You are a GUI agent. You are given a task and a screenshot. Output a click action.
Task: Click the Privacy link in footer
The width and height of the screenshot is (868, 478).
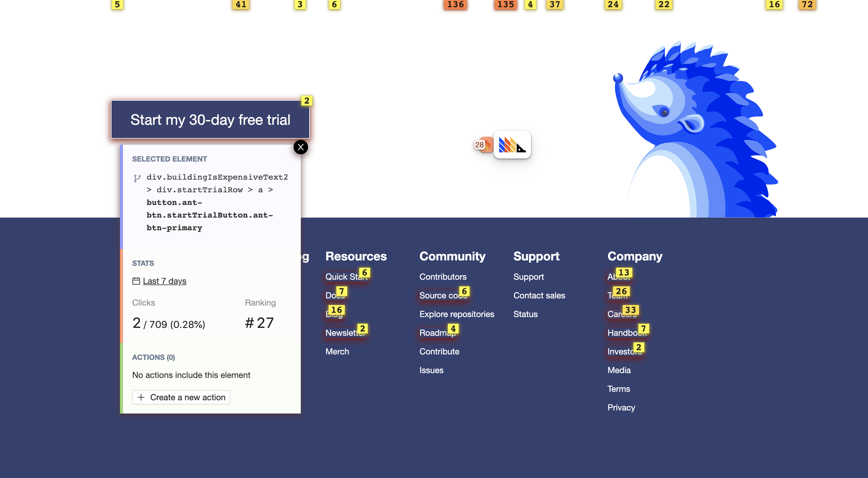click(621, 407)
